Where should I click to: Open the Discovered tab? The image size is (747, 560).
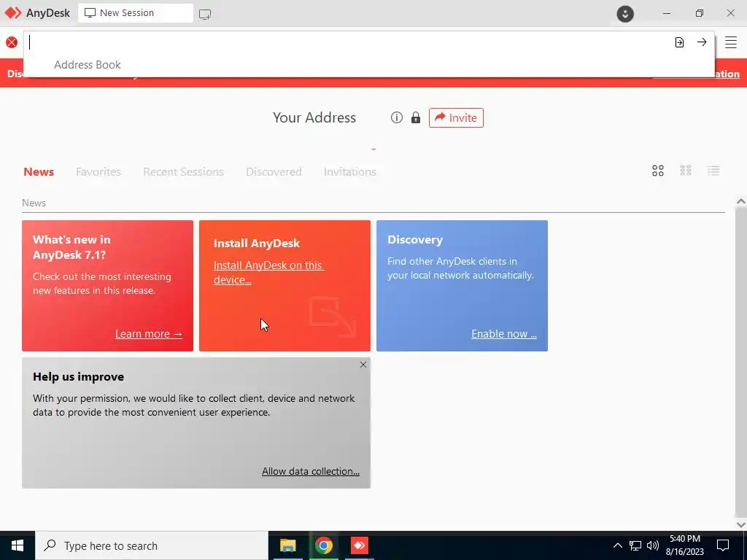[274, 172]
